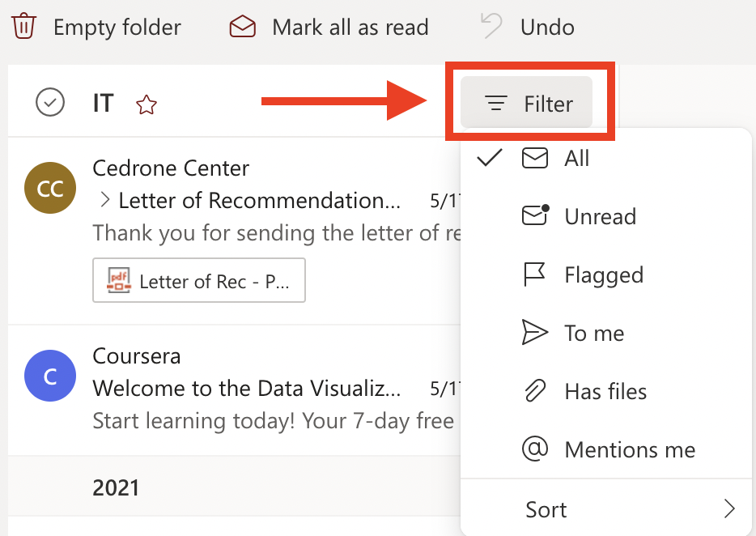Filter by Has files
756x536 pixels.
pos(605,392)
